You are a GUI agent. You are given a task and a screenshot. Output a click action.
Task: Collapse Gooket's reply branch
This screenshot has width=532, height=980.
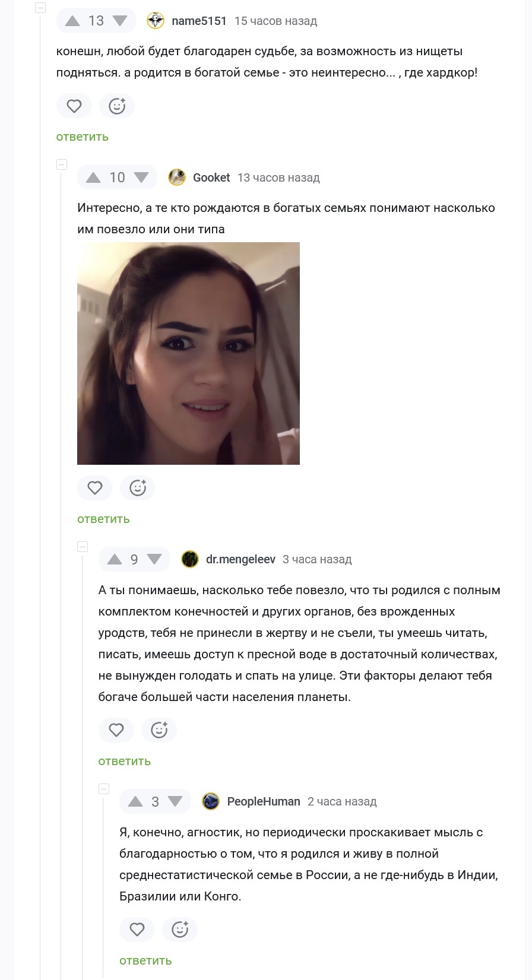click(x=62, y=164)
